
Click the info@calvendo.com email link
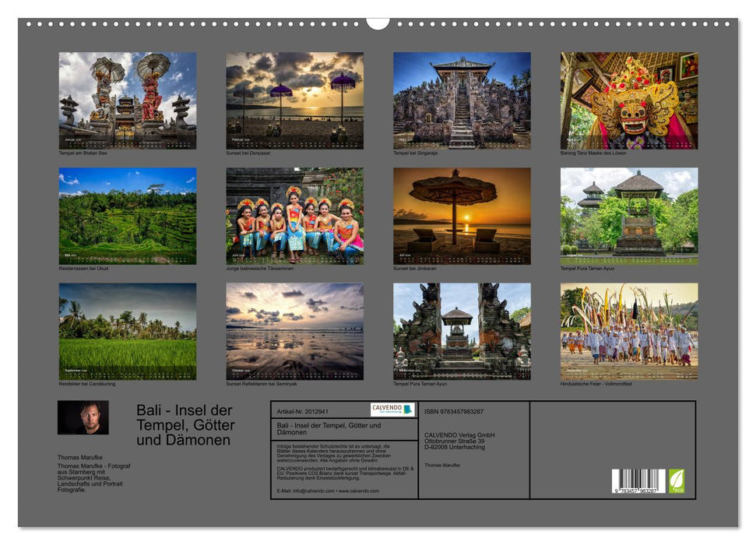click(x=313, y=491)
